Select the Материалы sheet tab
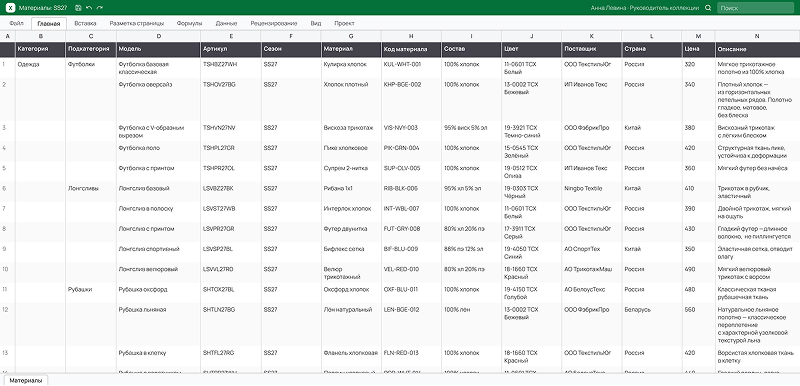Viewport: 800px width, 386px height. (26, 380)
